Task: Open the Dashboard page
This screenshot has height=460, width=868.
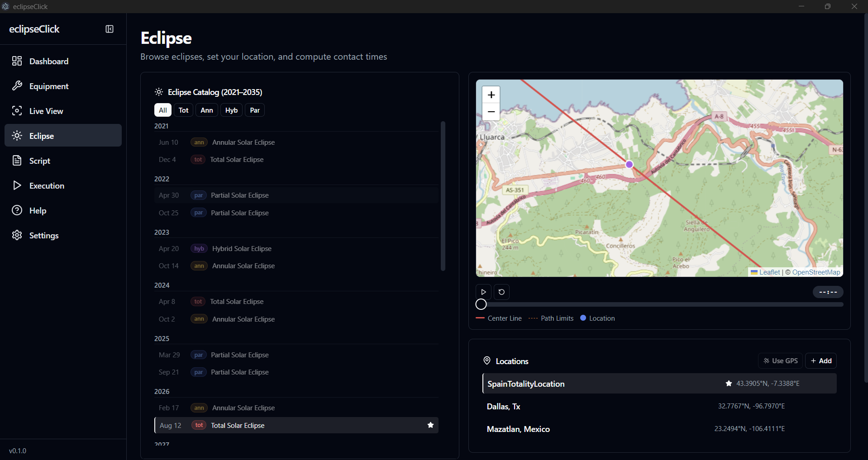Action: [48, 61]
